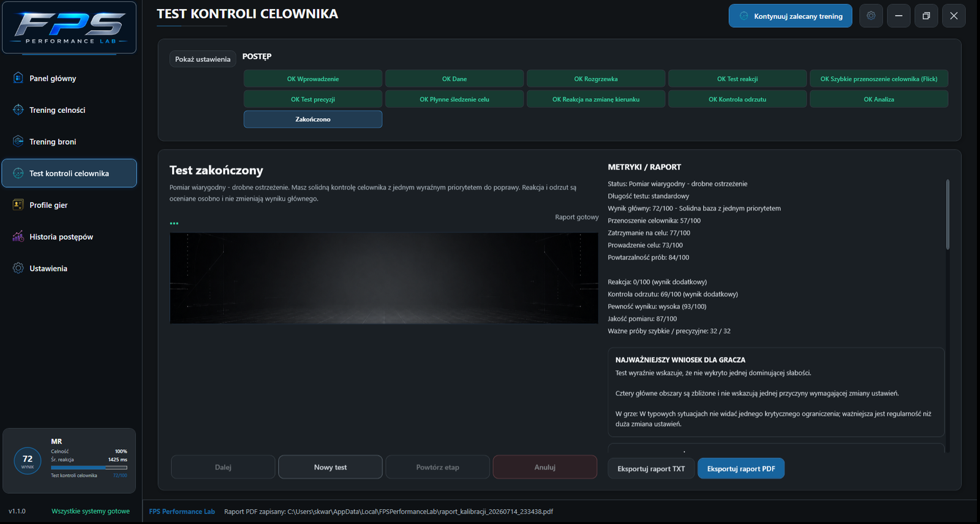
Task: Open Profile gier page
Action: 69,205
